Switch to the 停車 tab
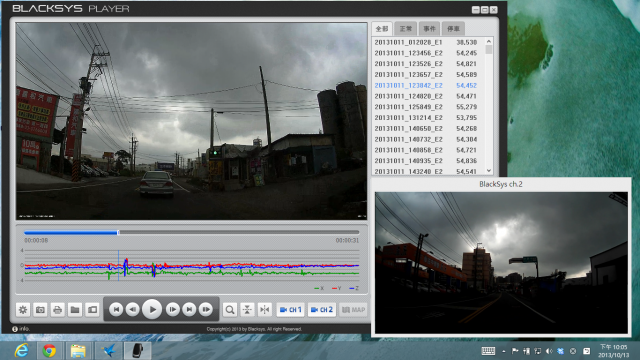Screen dimensions: 640x360 (453, 29)
